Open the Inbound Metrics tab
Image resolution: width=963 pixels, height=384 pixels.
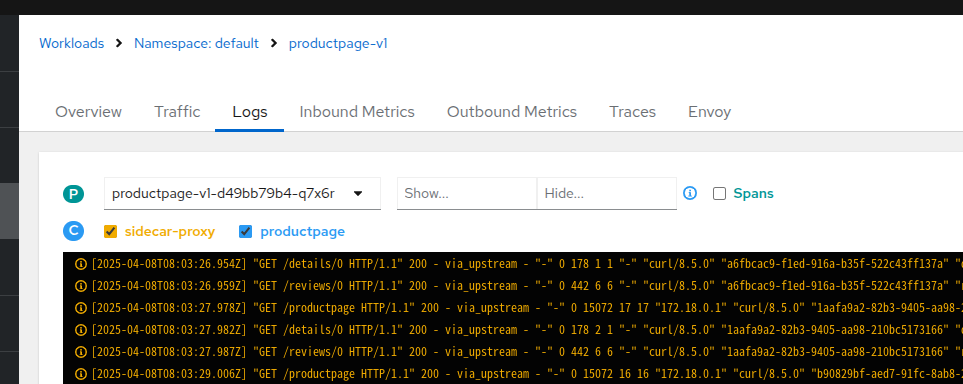coord(357,112)
